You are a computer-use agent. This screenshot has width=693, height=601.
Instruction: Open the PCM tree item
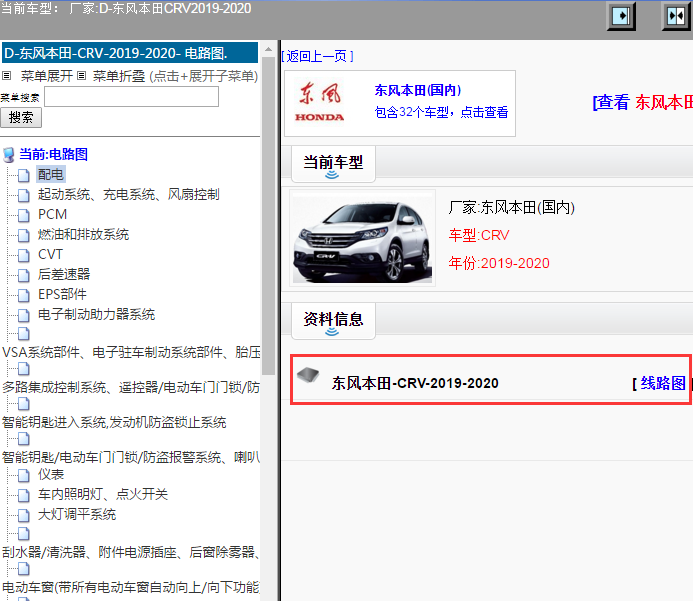(x=52, y=214)
